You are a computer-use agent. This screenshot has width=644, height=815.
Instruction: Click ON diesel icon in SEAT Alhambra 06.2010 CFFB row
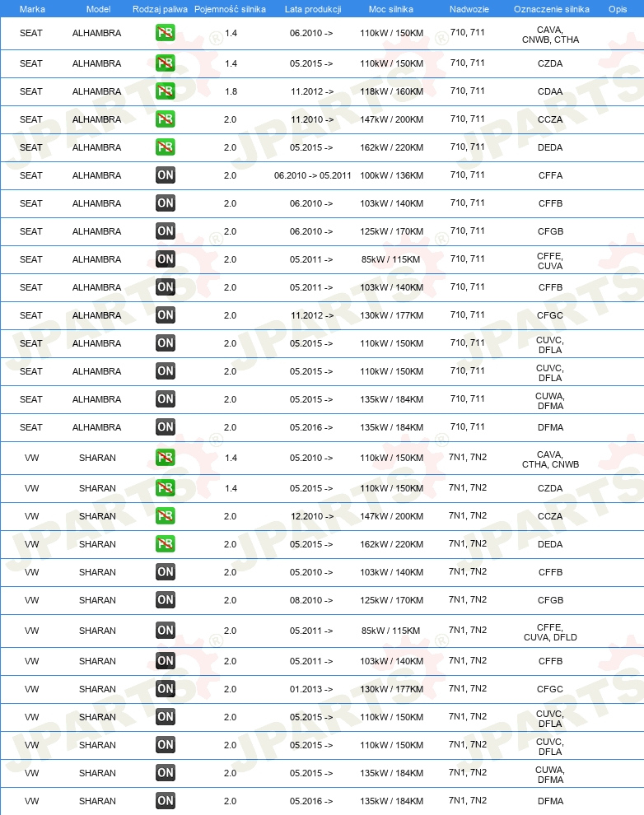coord(166,203)
